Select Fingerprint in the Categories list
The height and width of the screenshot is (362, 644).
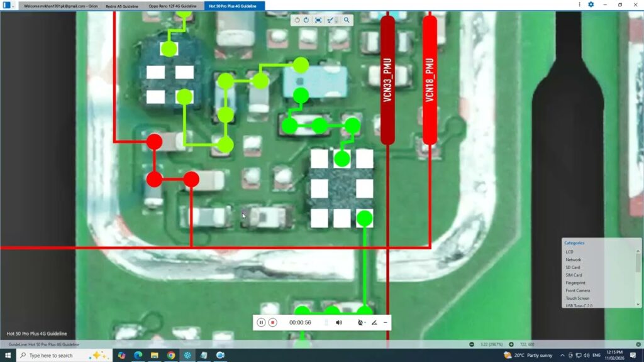[x=575, y=283]
